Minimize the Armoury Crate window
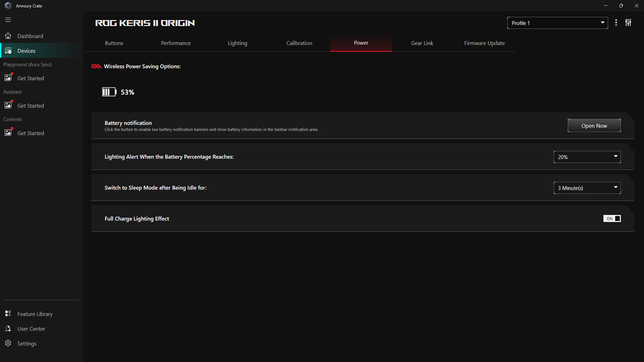This screenshot has height=362, width=644. coord(606,6)
